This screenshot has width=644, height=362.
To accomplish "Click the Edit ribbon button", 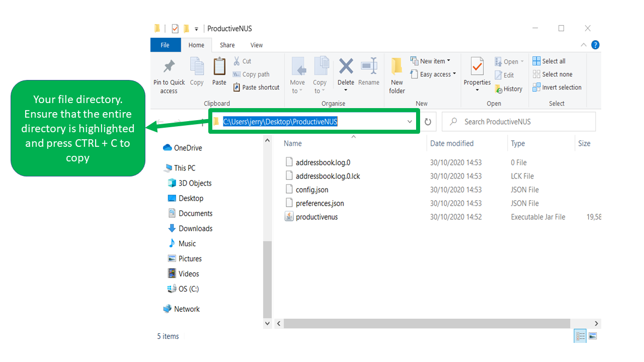I will (504, 75).
